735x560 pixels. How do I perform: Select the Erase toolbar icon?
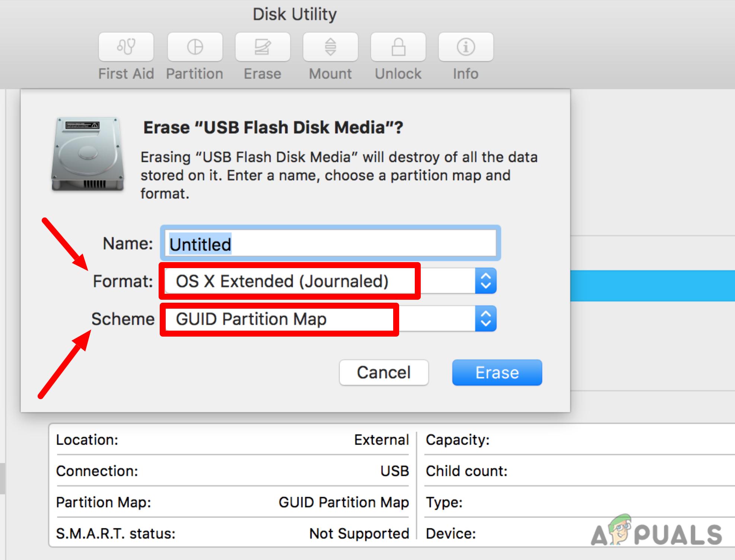point(262,47)
